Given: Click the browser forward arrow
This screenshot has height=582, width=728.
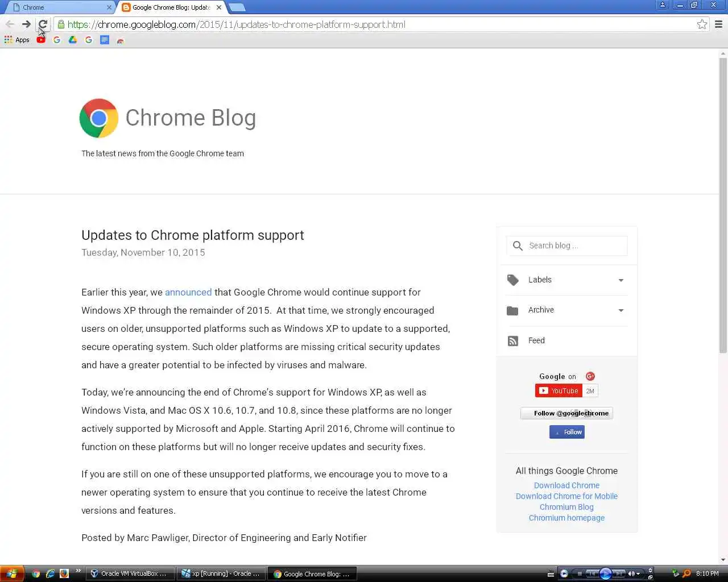Looking at the screenshot, I should tap(26, 24).
